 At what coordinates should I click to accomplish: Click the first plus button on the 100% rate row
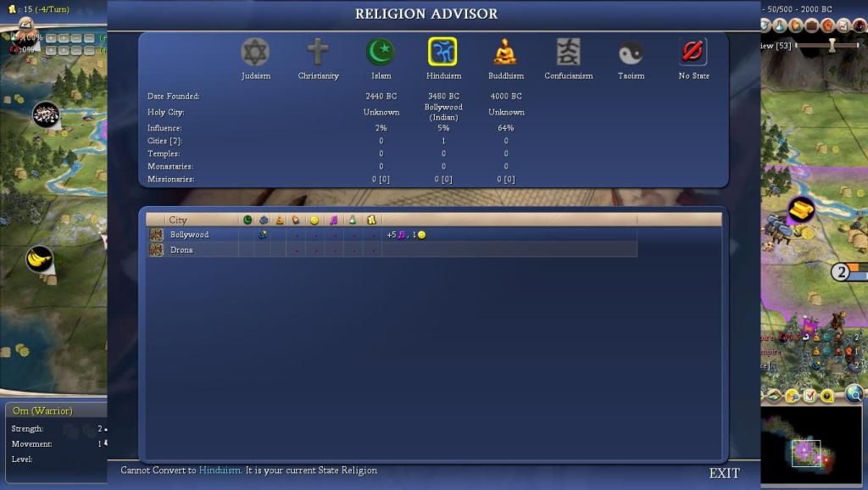[x=51, y=38]
